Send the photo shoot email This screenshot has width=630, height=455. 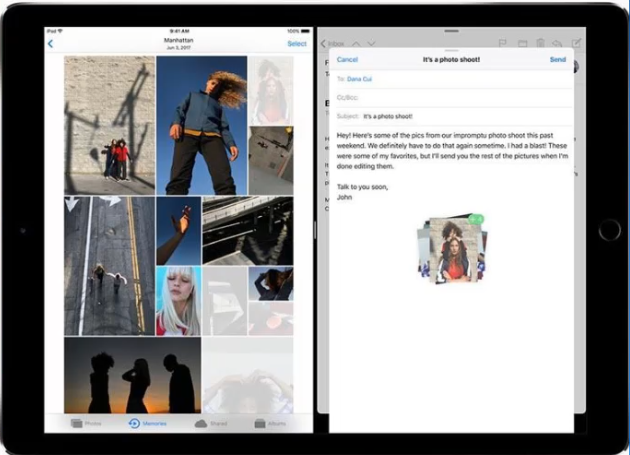[x=558, y=60]
